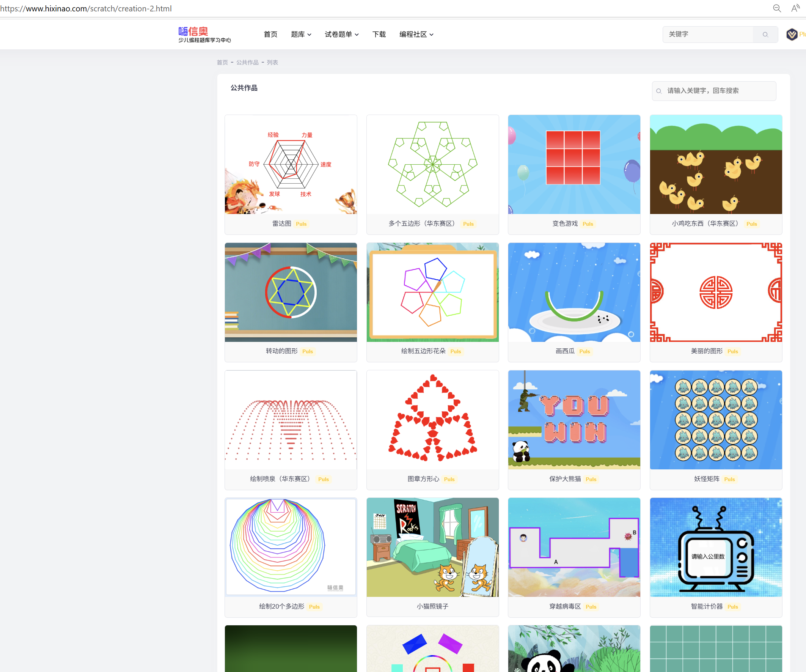Image resolution: width=806 pixels, height=672 pixels.
Task: Click the VIP badge icon in header
Action: point(792,35)
